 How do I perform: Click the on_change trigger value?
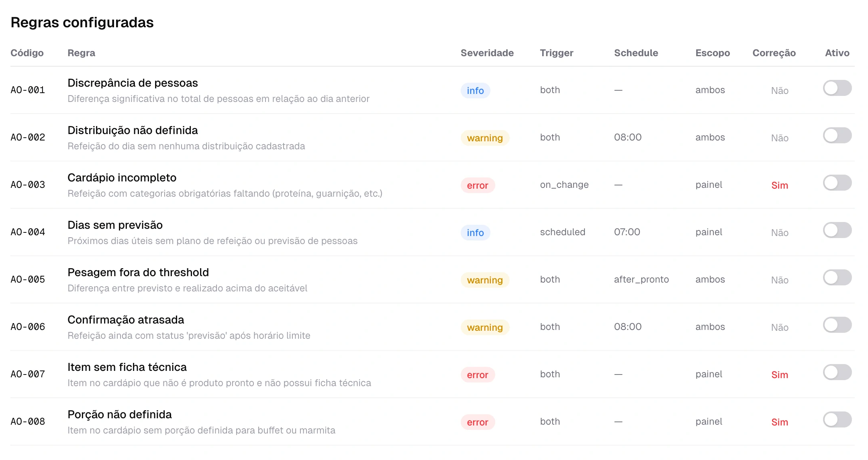[x=564, y=185]
